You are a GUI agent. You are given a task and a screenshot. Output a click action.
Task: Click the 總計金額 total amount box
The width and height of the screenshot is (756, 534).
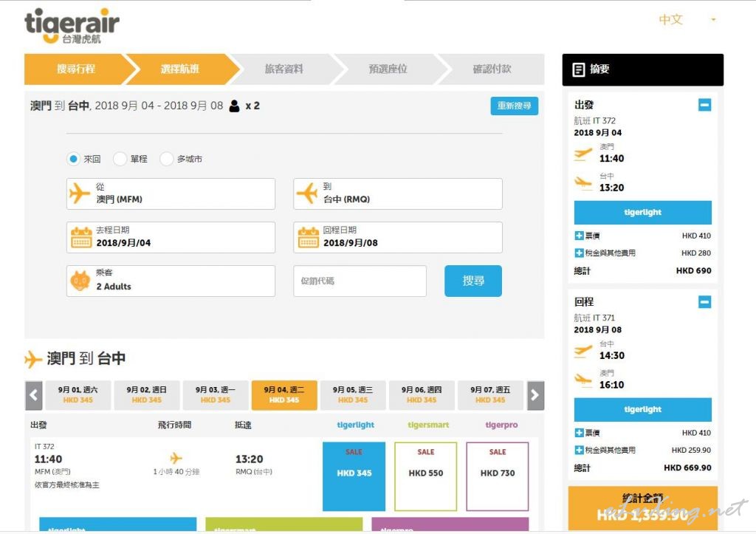pos(643,508)
